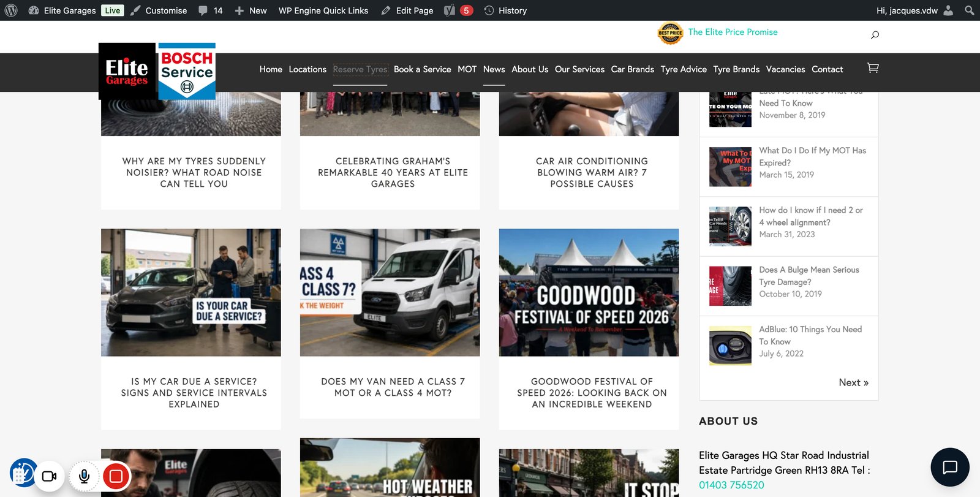Call the phone number 01403 756520
This screenshot has width=980, height=497.
(x=731, y=485)
